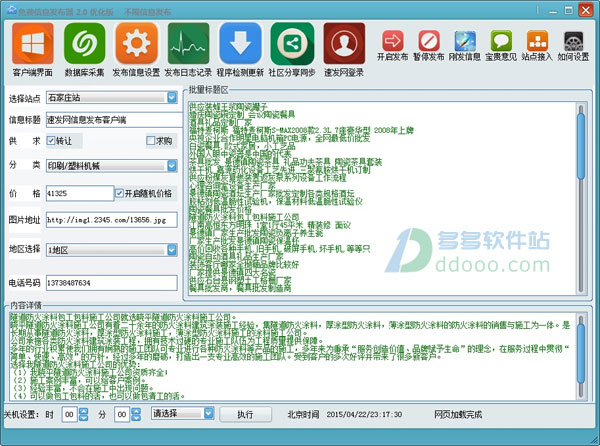Click the 社区分享同步 share icon
This screenshot has width=600, height=446.
[292, 44]
